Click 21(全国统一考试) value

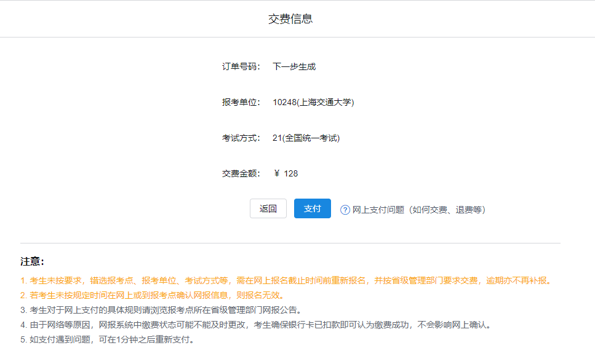(306, 138)
